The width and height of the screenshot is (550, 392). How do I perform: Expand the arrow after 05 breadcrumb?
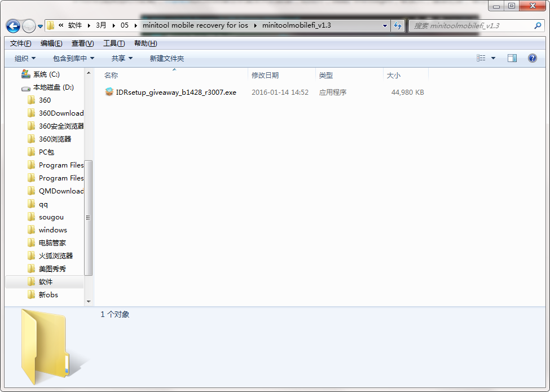click(136, 25)
